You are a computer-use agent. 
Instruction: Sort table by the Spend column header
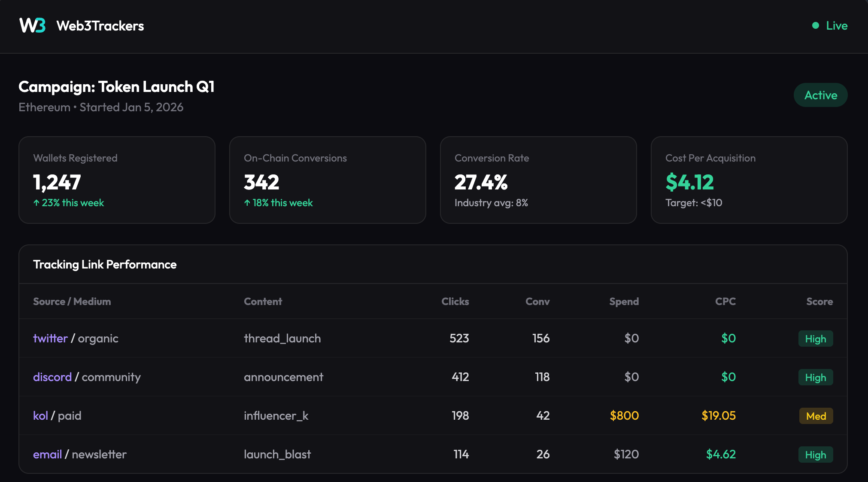[x=624, y=301]
